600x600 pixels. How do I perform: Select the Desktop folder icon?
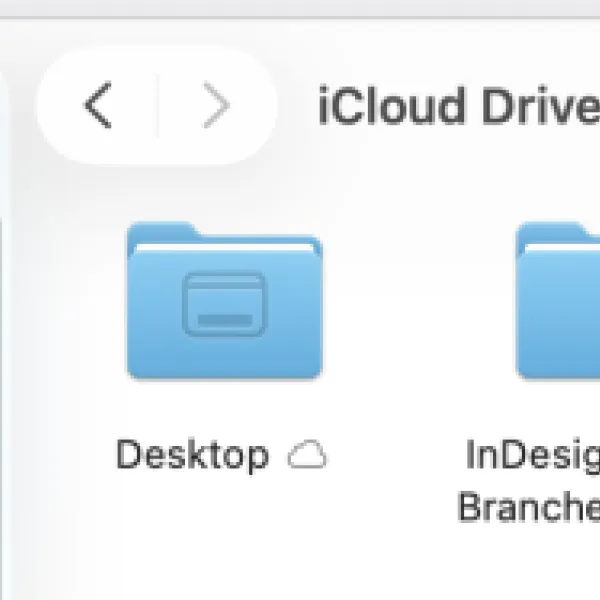[225, 301]
